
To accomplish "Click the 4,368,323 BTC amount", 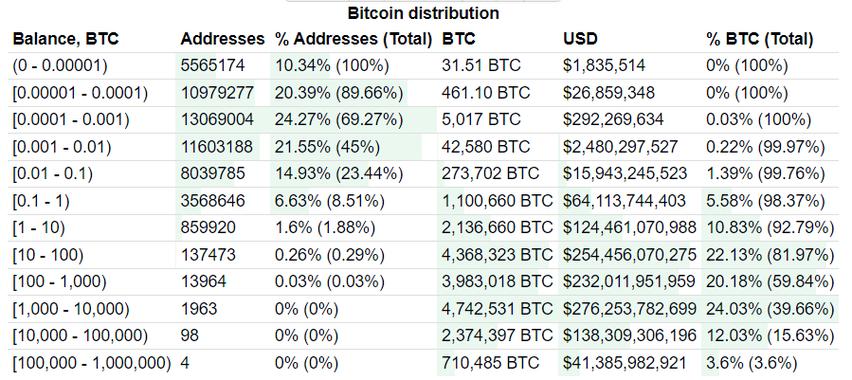I will tap(497, 255).
